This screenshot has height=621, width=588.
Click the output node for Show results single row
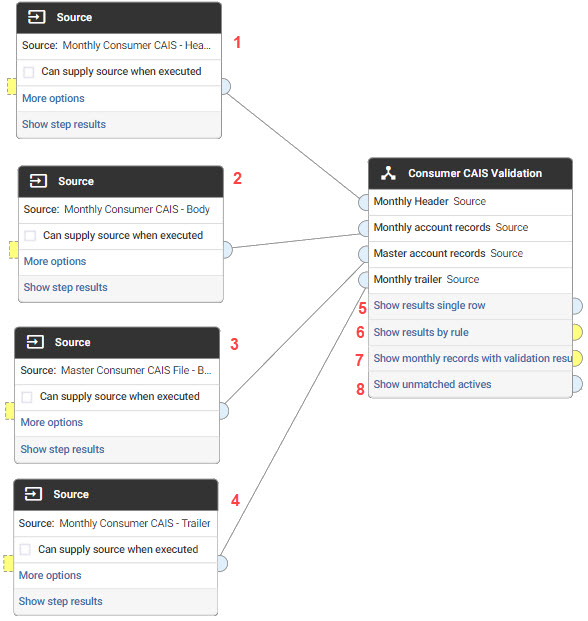577,306
